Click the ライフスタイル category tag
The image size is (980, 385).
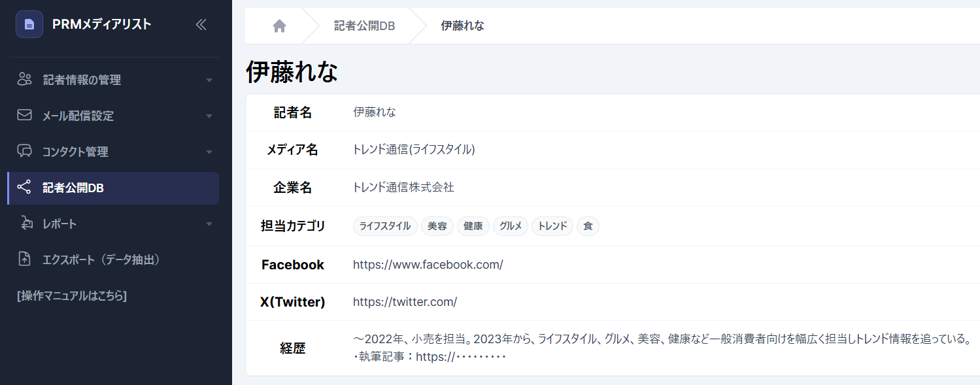pos(385,226)
